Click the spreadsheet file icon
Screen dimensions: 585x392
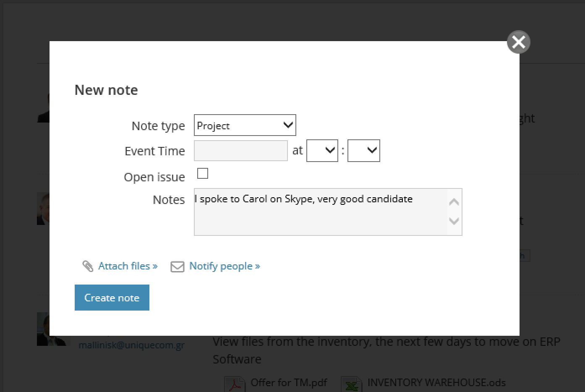point(351,384)
